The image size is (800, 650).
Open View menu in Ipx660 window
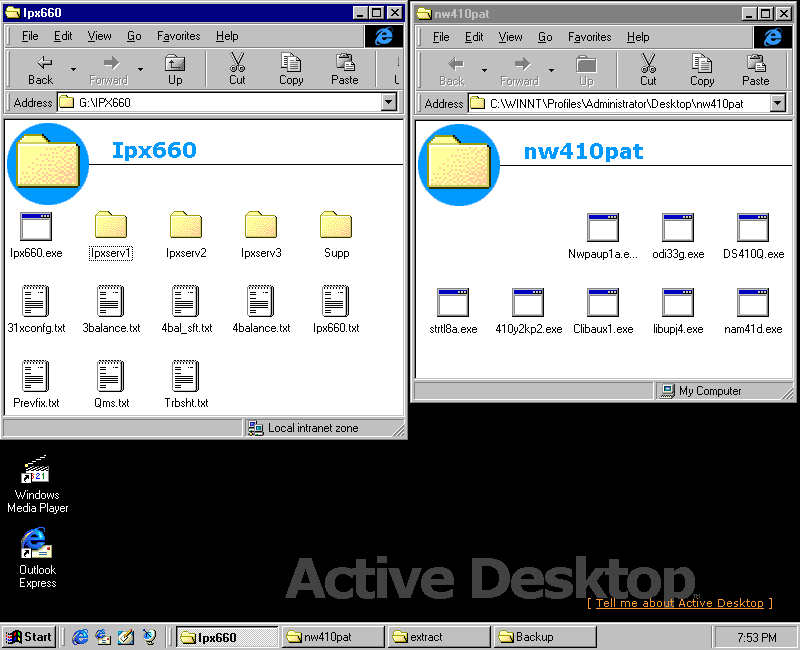pos(99,36)
